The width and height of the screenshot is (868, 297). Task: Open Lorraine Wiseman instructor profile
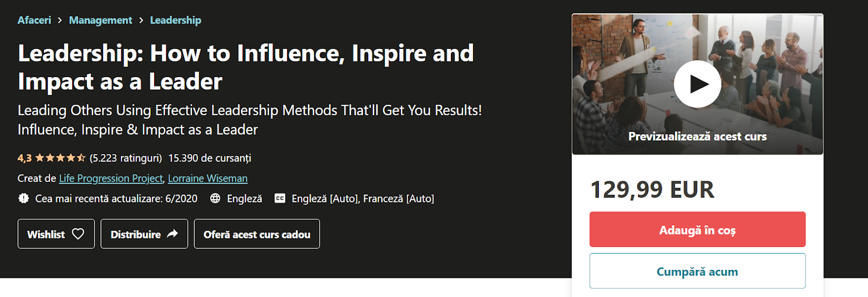point(208,178)
